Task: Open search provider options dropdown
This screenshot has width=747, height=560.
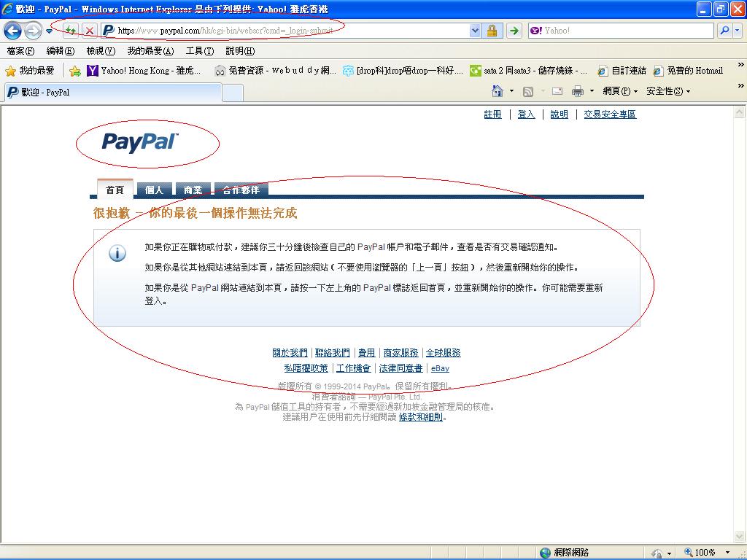Action: (x=737, y=31)
